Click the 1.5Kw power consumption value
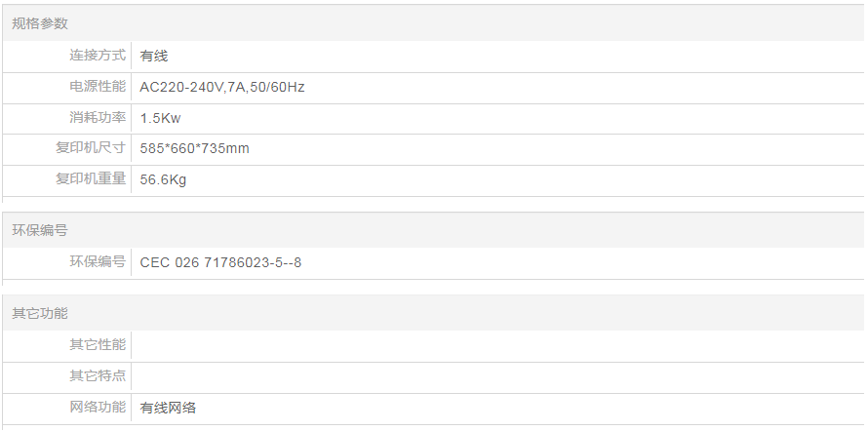 tap(161, 118)
